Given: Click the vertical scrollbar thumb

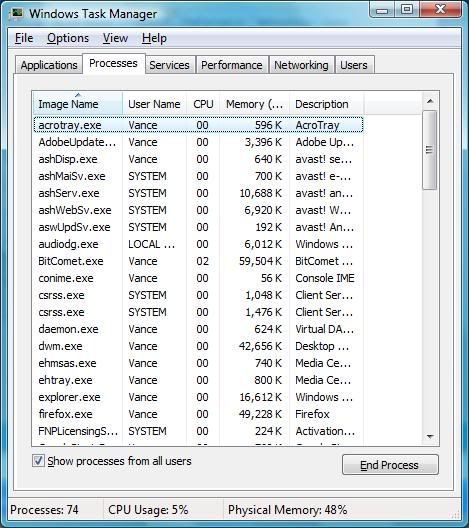Looking at the screenshot, I should pyautogui.click(x=430, y=150).
